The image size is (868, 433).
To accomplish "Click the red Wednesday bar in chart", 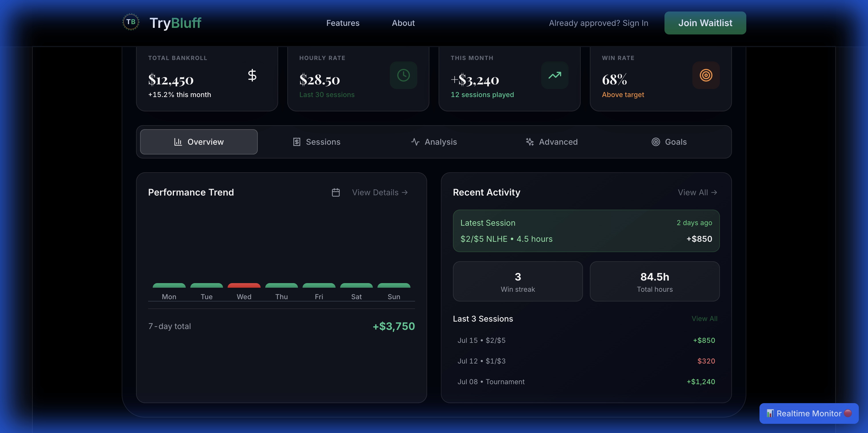I will click(x=244, y=286).
